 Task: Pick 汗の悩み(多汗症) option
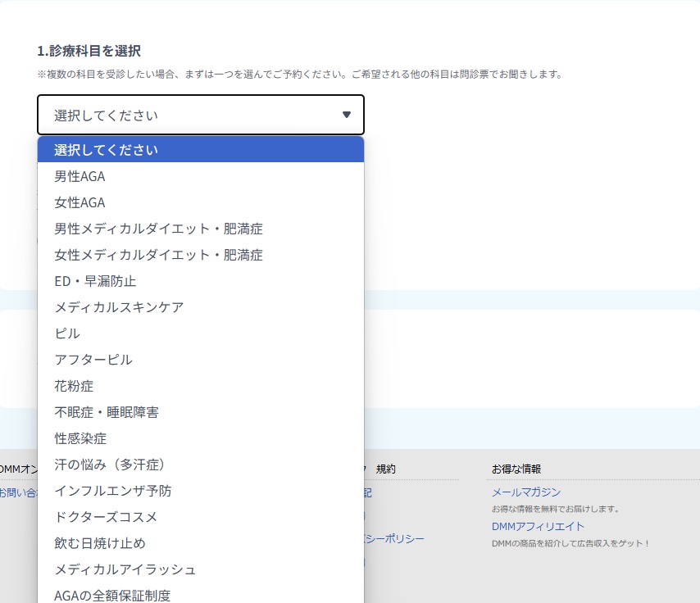tap(201, 465)
